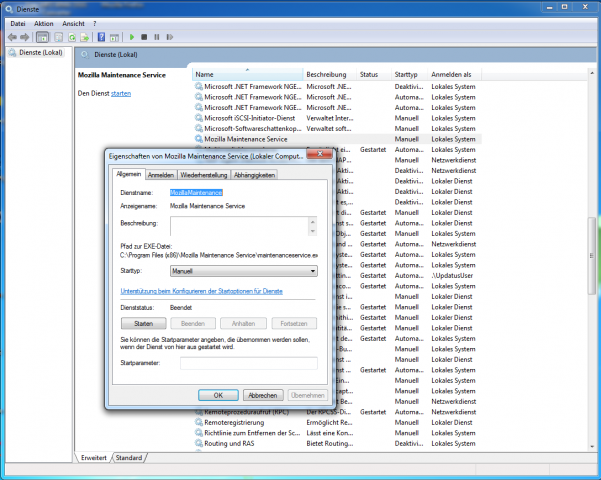
Task: Switch to the Standard view tab
Action: click(x=129, y=458)
